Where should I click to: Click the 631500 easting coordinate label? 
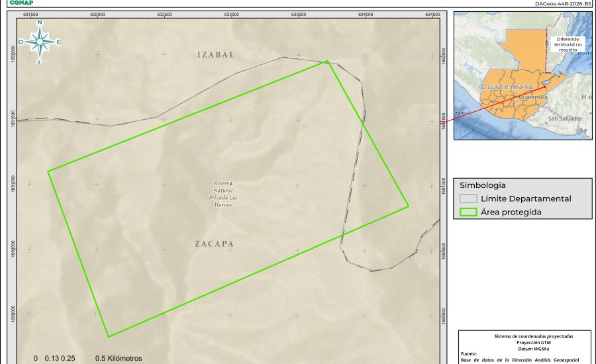click(30, 14)
